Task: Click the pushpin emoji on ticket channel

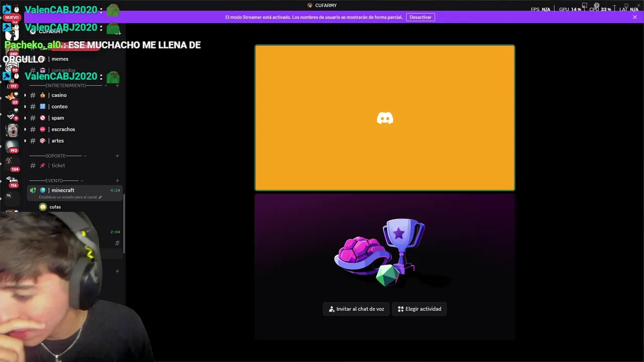Action: tap(43, 165)
